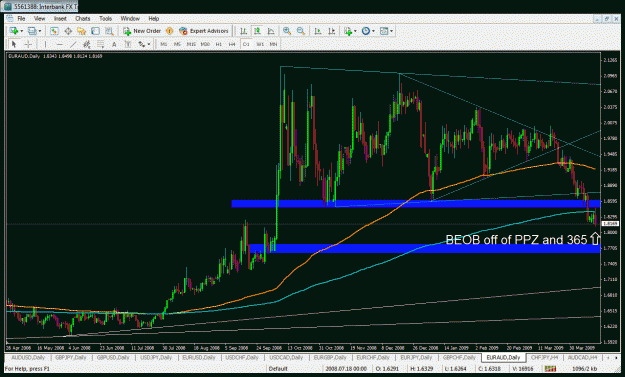
Task: Zoom in on the chart
Action: 287,31
